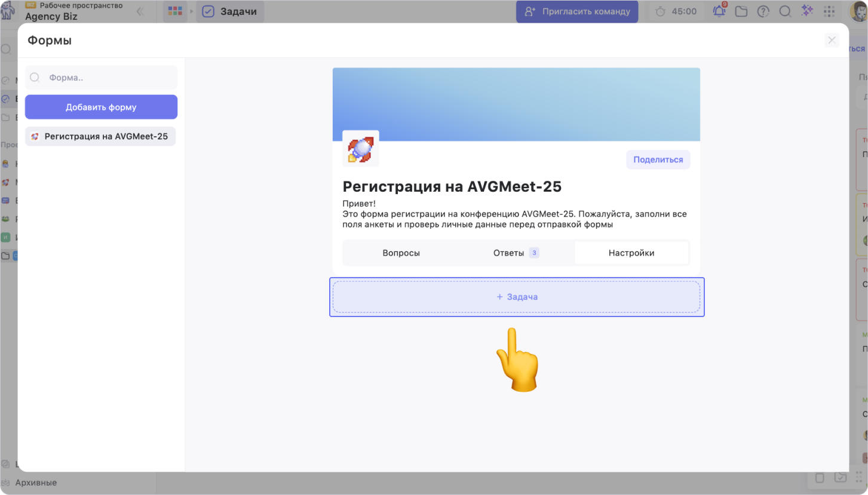Screen dimensions: 868x495
Task: Click the Поделиться button
Action: 658,159
